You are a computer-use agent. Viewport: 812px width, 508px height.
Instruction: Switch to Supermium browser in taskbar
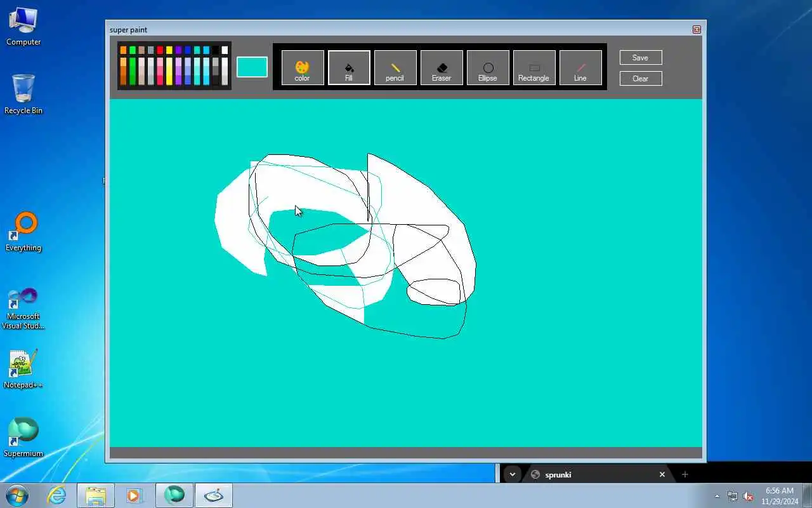(174, 495)
